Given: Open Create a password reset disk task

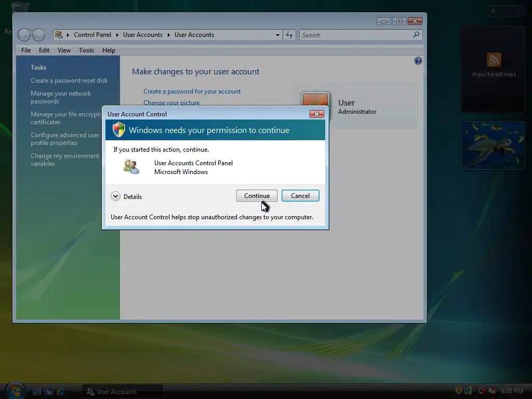Looking at the screenshot, I should click(x=69, y=81).
